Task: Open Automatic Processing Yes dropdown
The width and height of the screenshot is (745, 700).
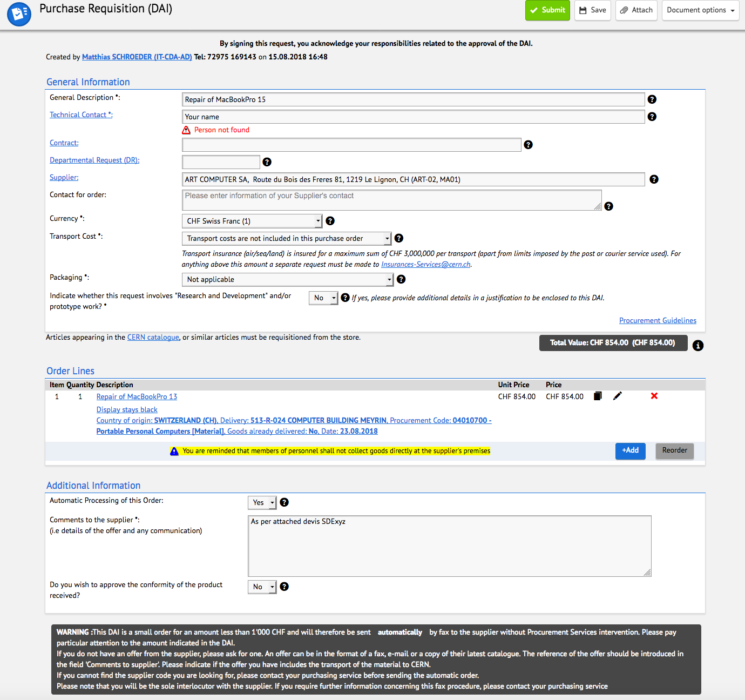Action: (262, 502)
